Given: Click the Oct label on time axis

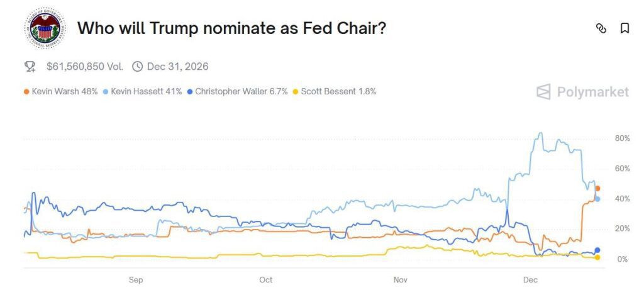Looking at the screenshot, I should 265,279.
